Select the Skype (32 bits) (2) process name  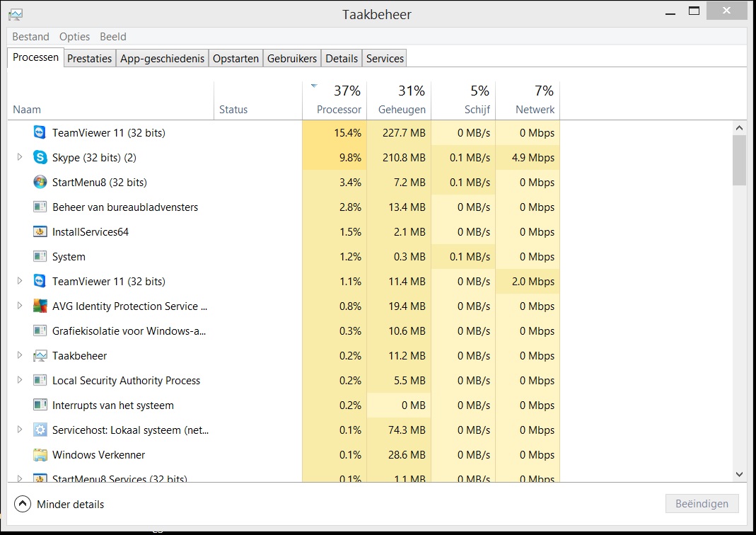click(95, 158)
